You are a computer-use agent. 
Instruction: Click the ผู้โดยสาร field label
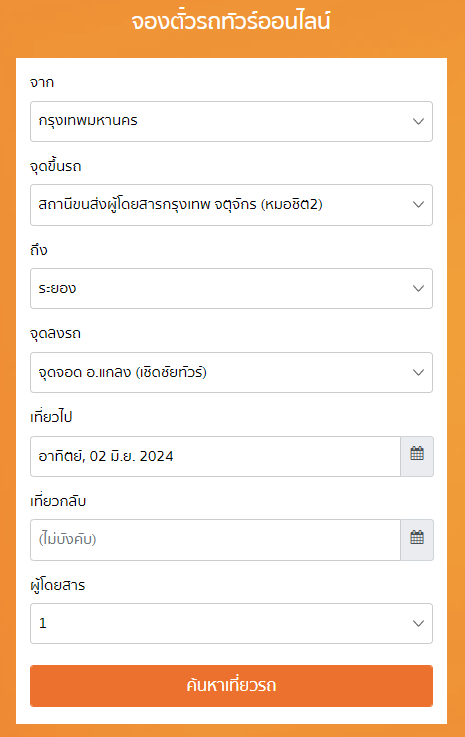click(57, 585)
